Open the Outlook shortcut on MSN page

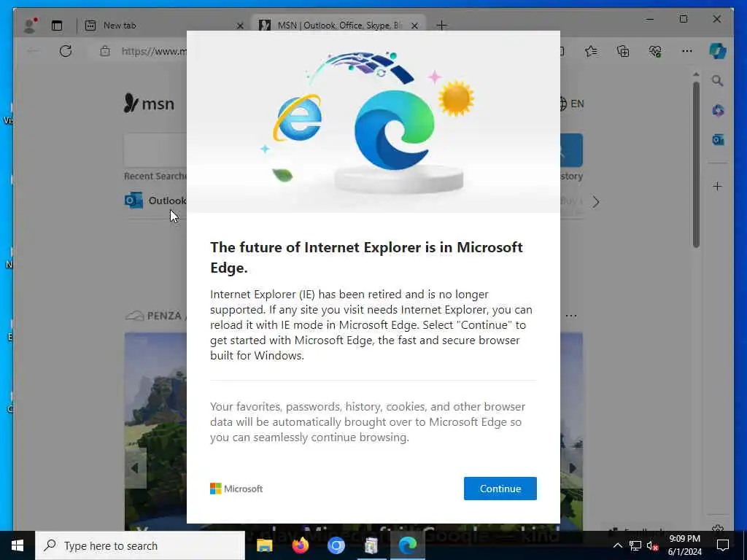[155, 201]
